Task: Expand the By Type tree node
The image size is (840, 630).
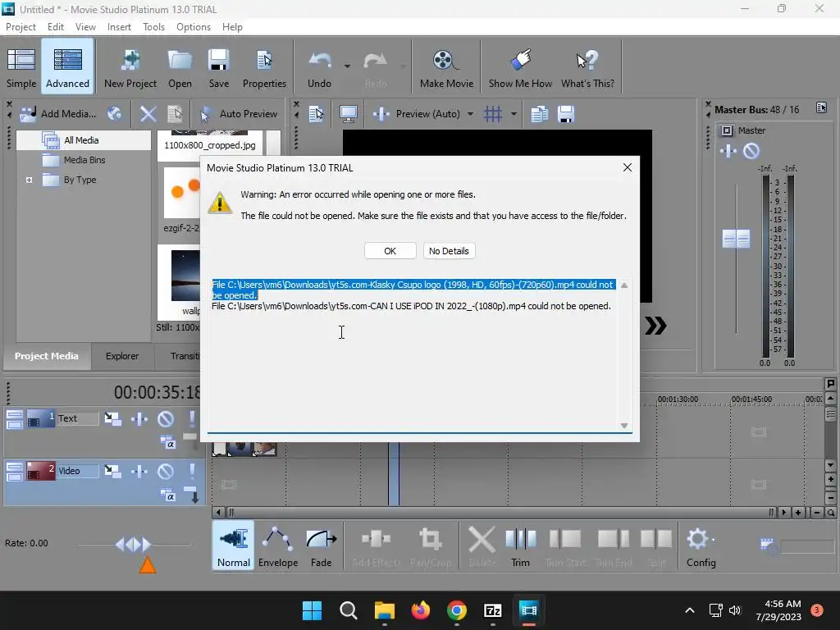Action: [x=29, y=180]
